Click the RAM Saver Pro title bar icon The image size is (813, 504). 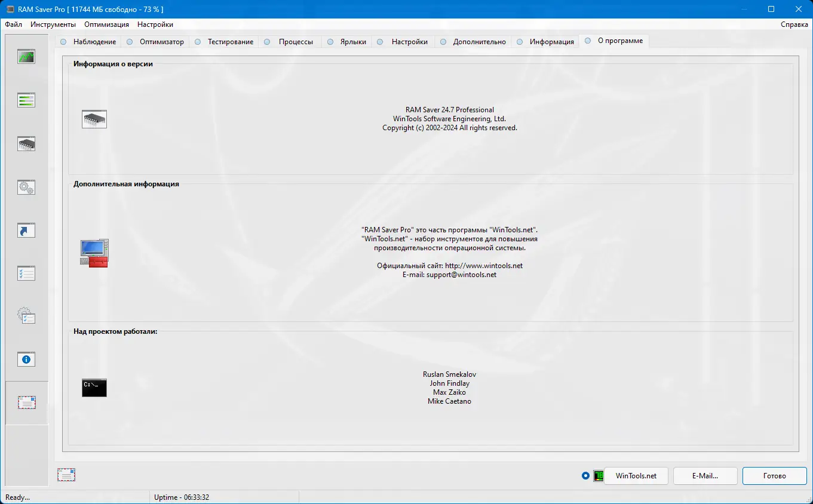pyautogui.click(x=11, y=9)
